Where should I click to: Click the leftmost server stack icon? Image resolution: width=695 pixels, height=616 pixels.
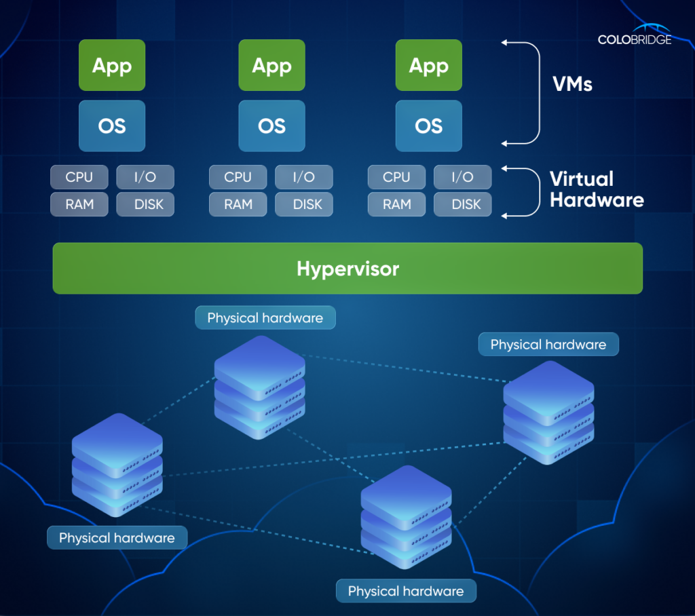[117, 465]
